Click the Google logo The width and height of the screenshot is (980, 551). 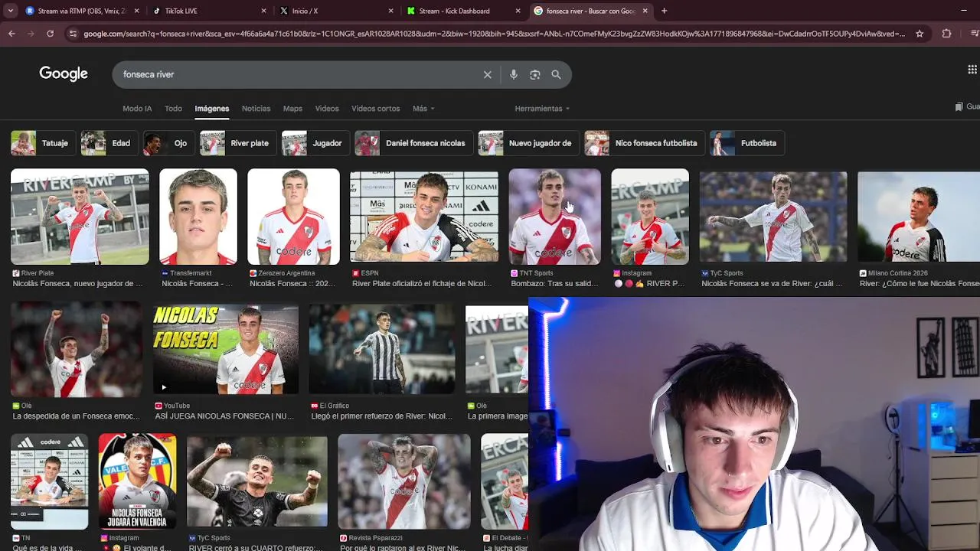[x=64, y=74]
